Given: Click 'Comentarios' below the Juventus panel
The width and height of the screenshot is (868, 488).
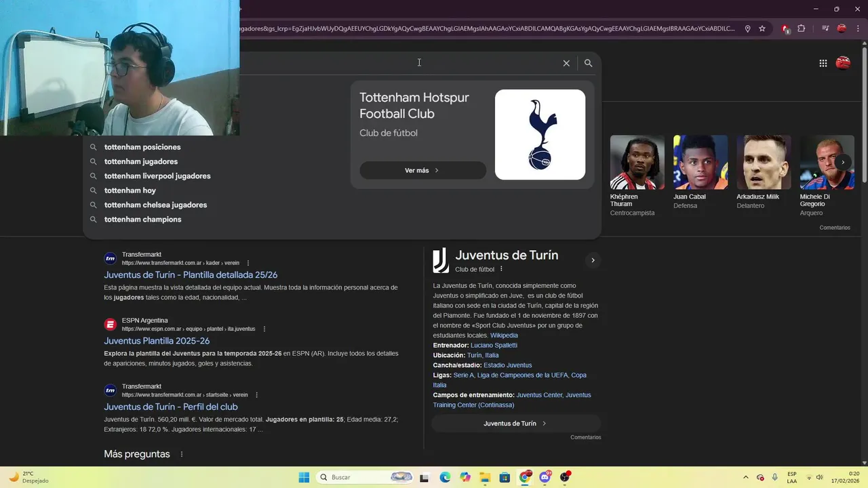Looking at the screenshot, I should [586, 437].
